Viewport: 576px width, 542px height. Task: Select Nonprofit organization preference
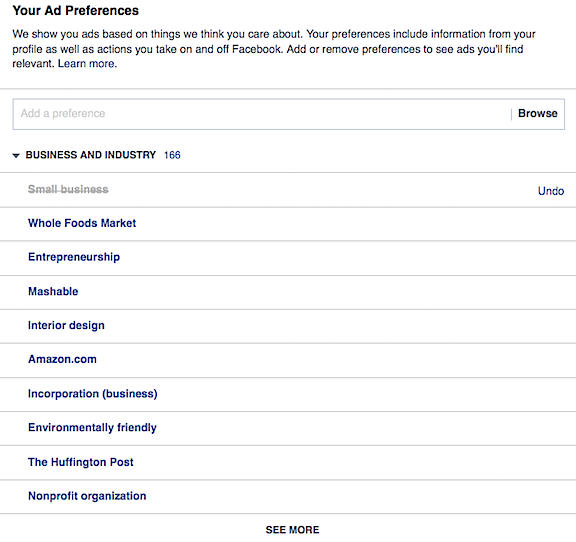pyautogui.click(x=87, y=496)
